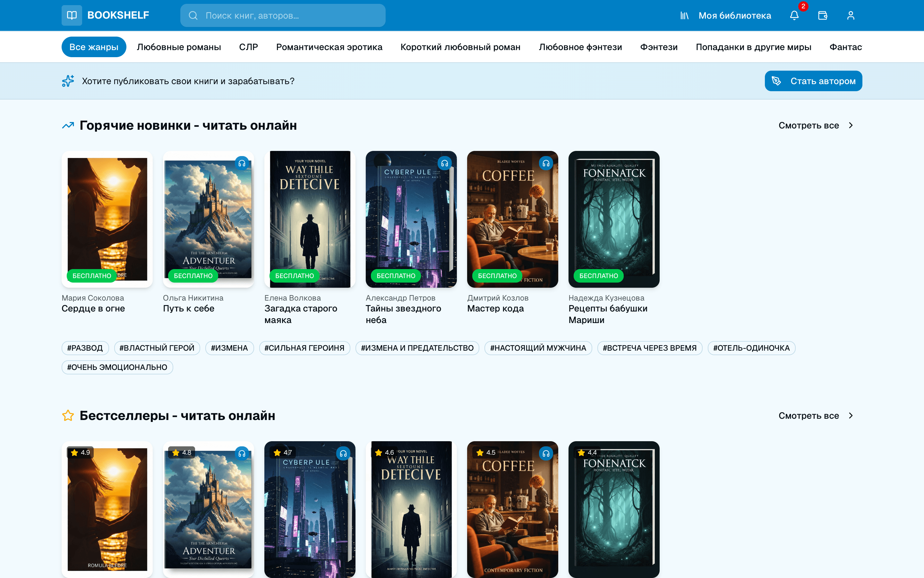Screen dimensions: 924x578
Task: Click БЕСПЛАТНО badge on Рецепты бабушки Мариши
Action: [x=599, y=276]
